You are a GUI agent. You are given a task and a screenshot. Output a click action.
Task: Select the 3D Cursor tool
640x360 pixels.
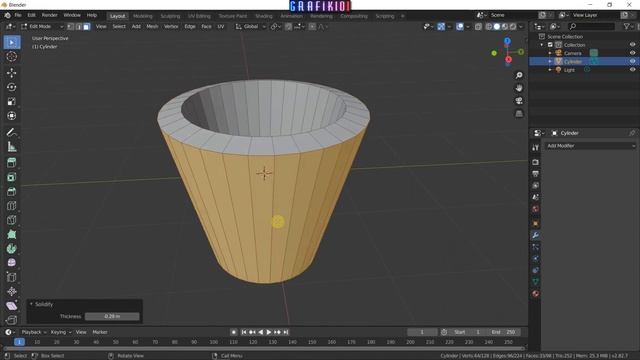pyautogui.click(x=12, y=57)
